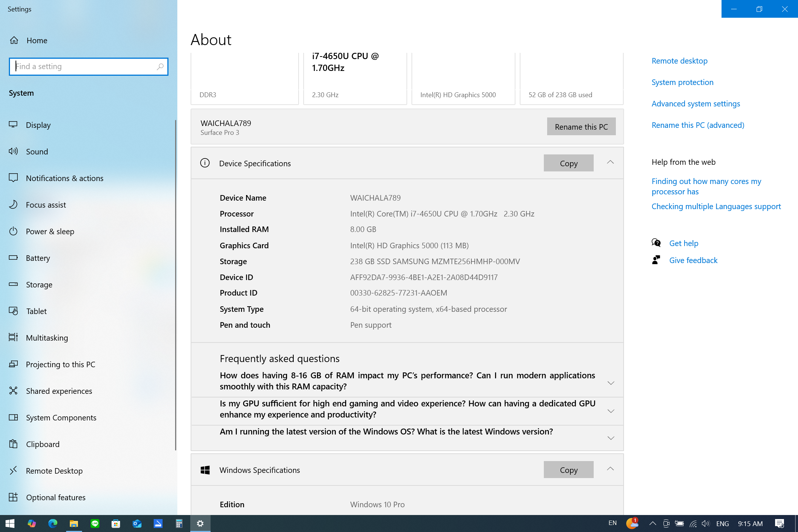
Task: Click Rename this PC button
Action: point(581,126)
